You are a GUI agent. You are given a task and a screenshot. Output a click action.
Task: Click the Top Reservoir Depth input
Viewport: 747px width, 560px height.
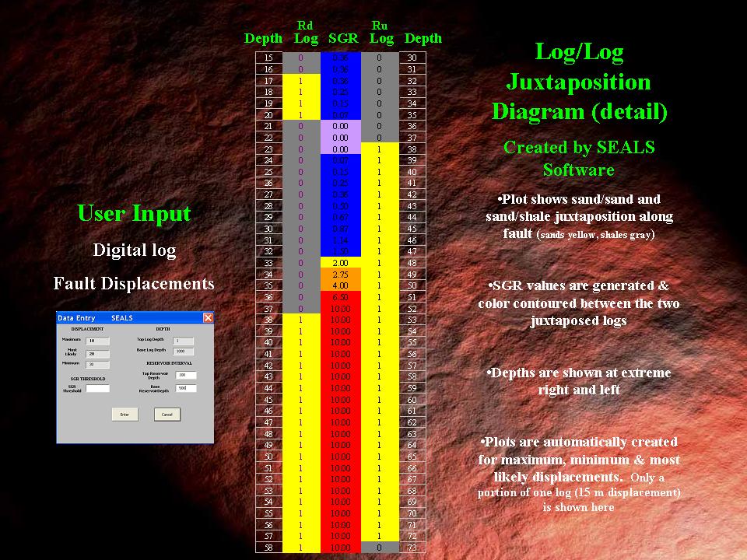185,375
